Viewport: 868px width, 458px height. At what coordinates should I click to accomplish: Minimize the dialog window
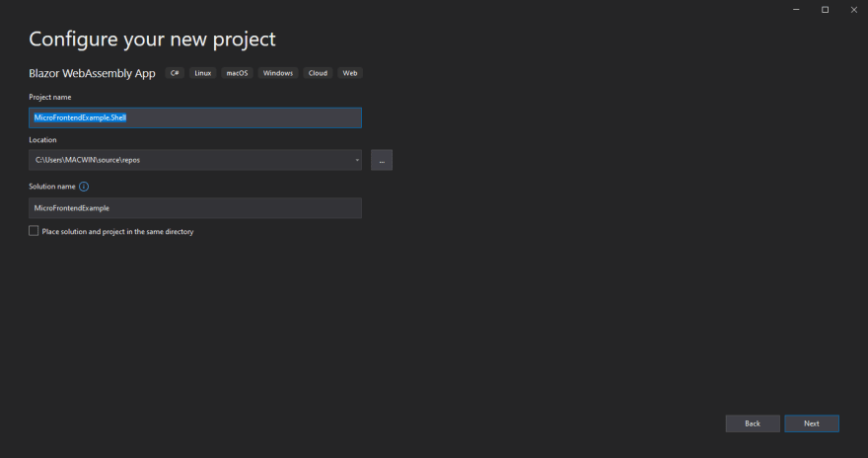796,10
